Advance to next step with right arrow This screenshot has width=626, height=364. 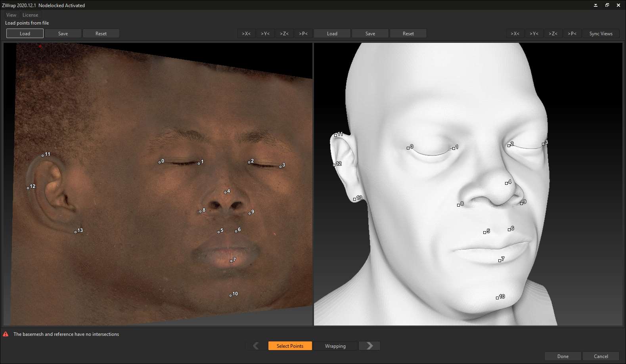[x=369, y=346]
